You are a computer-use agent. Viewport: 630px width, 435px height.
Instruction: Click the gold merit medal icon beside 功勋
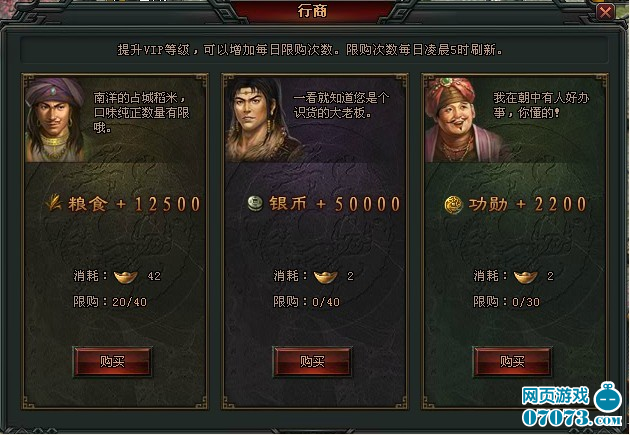[454, 204]
